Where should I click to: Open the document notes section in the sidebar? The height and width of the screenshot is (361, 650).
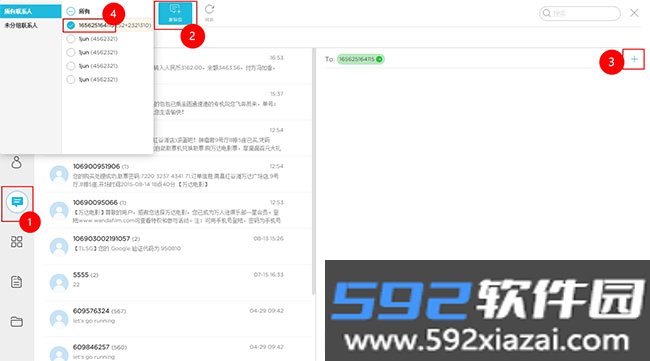(17, 282)
